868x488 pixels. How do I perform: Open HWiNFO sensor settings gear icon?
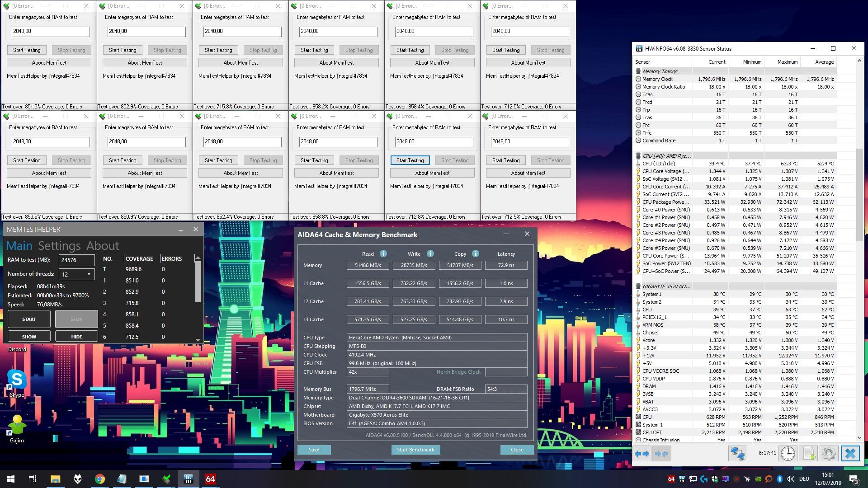(x=829, y=454)
